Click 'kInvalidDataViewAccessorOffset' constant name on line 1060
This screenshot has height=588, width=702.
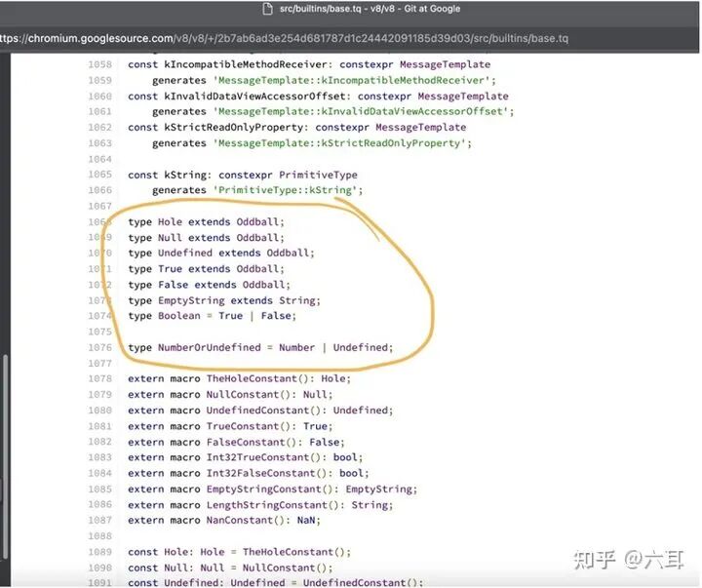click(x=254, y=97)
